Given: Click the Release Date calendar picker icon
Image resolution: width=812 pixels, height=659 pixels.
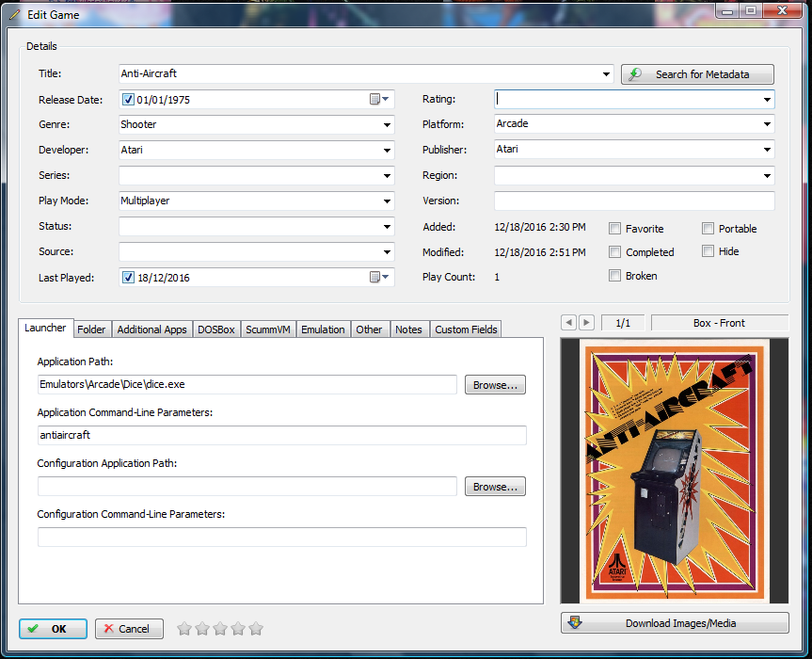Looking at the screenshot, I should (x=379, y=99).
